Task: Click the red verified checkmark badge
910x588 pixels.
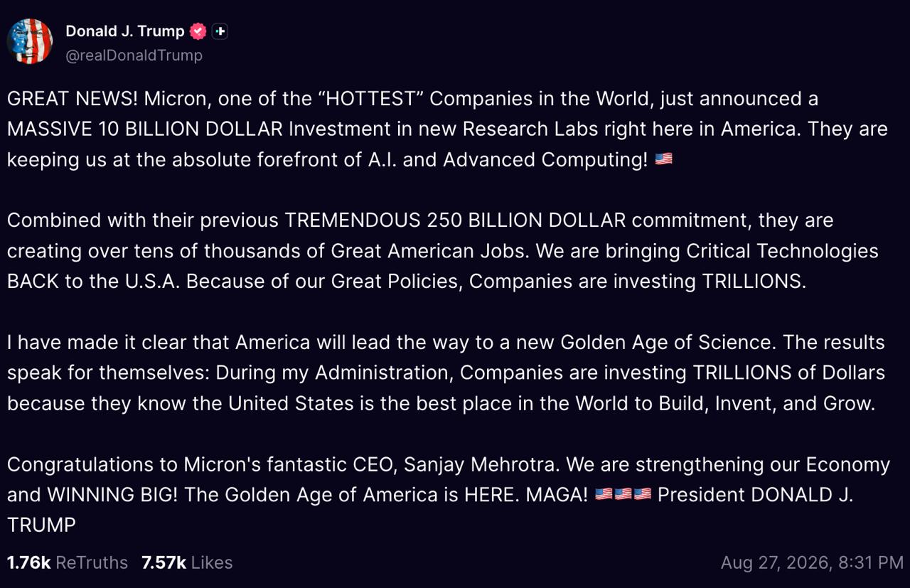Action: 198,31
